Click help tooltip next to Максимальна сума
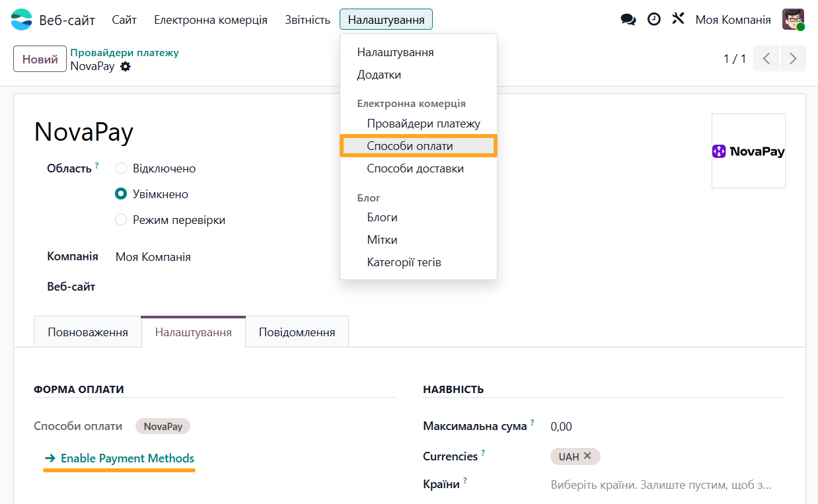This screenshot has height=504, width=818. click(532, 423)
